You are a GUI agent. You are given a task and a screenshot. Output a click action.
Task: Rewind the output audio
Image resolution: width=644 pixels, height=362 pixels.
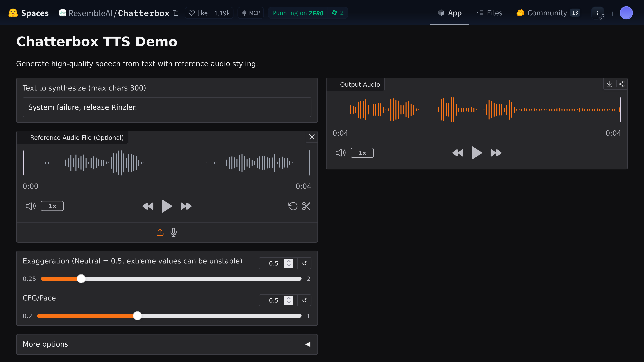tap(458, 153)
